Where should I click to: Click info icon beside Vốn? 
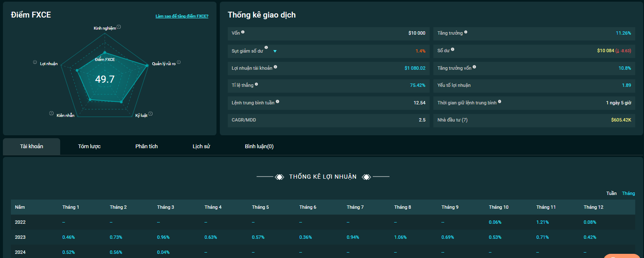[x=243, y=32]
